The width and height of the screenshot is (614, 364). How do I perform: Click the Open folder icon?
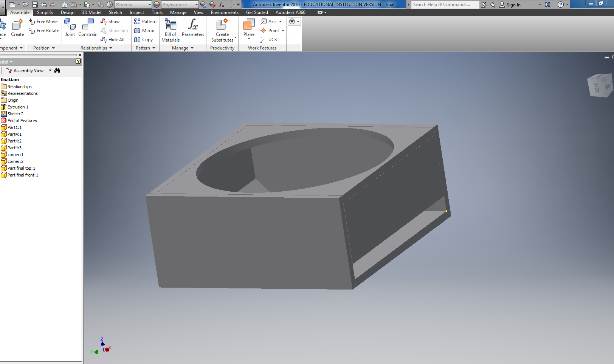(x=25, y=5)
